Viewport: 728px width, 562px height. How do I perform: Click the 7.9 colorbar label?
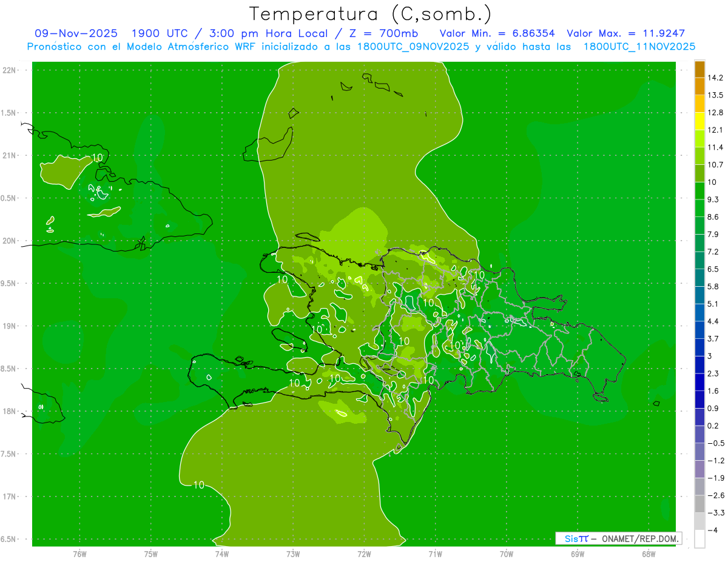(713, 234)
